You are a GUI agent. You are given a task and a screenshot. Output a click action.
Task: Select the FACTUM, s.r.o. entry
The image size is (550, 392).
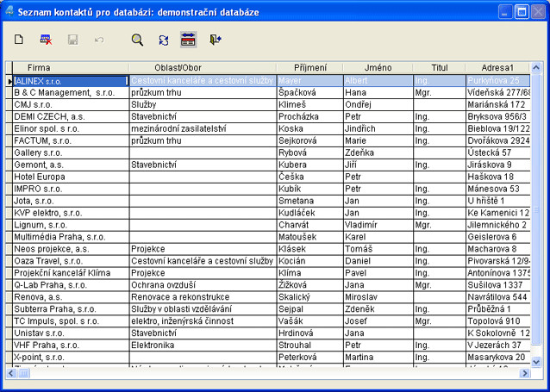(x=71, y=140)
